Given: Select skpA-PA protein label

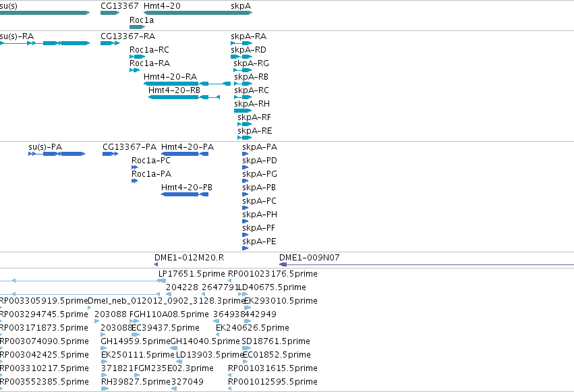Looking at the screenshot, I should pyautogui.click(x=260, y=147).
